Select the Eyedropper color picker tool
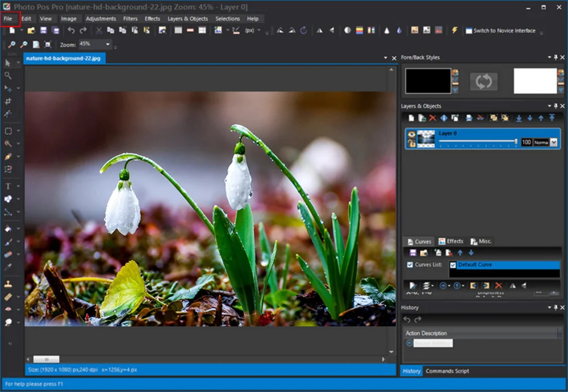The image size is (568, 392). (8, 267)
